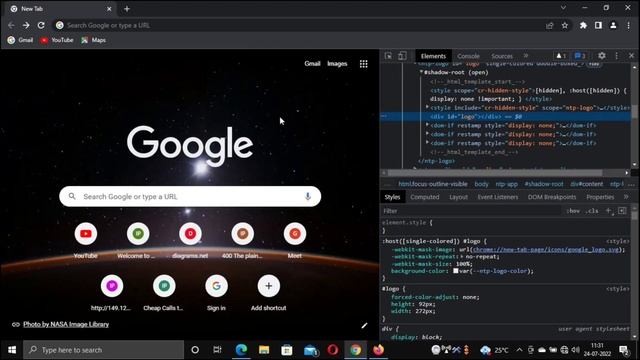Click the share page icon in address bar
640x360 pixels.
tap(549, 25)
